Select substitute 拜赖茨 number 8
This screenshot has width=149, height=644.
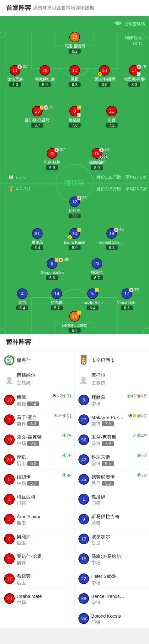click(112, 400)
